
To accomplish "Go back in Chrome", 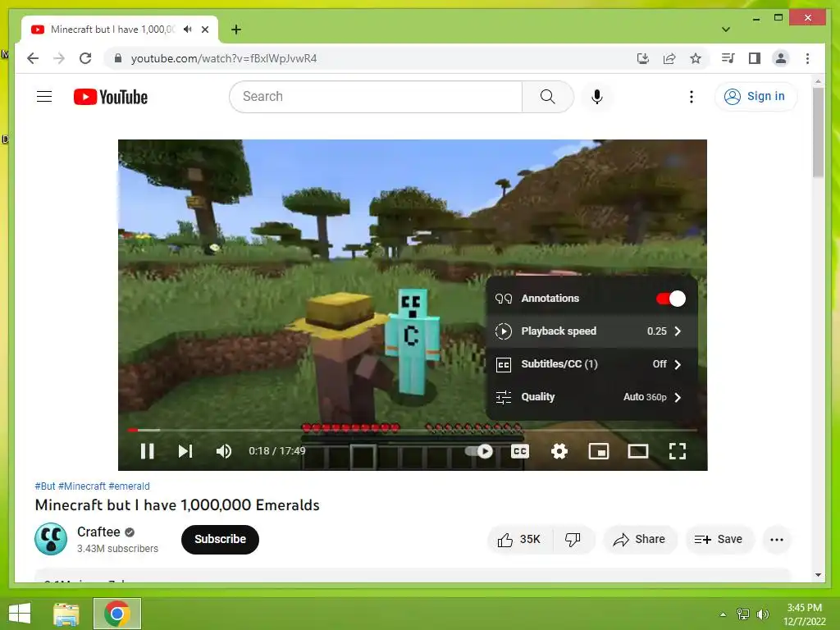I will [x=33, y=58].
